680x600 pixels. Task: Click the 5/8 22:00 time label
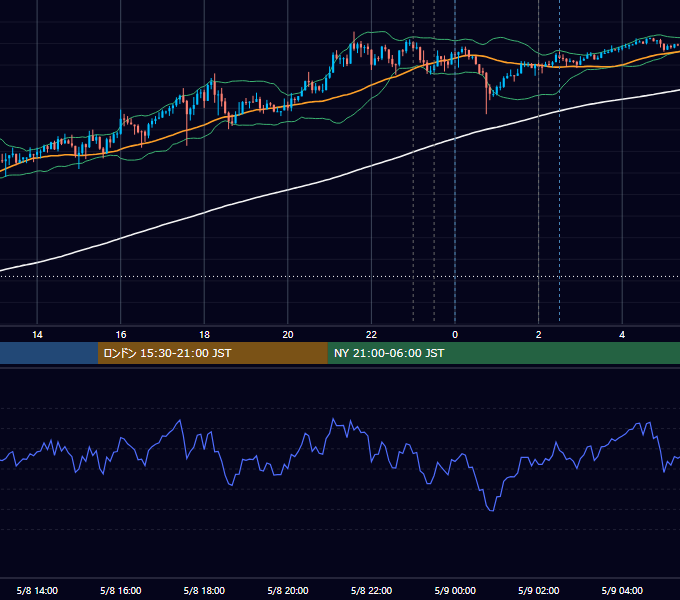[x=371, y=590]
